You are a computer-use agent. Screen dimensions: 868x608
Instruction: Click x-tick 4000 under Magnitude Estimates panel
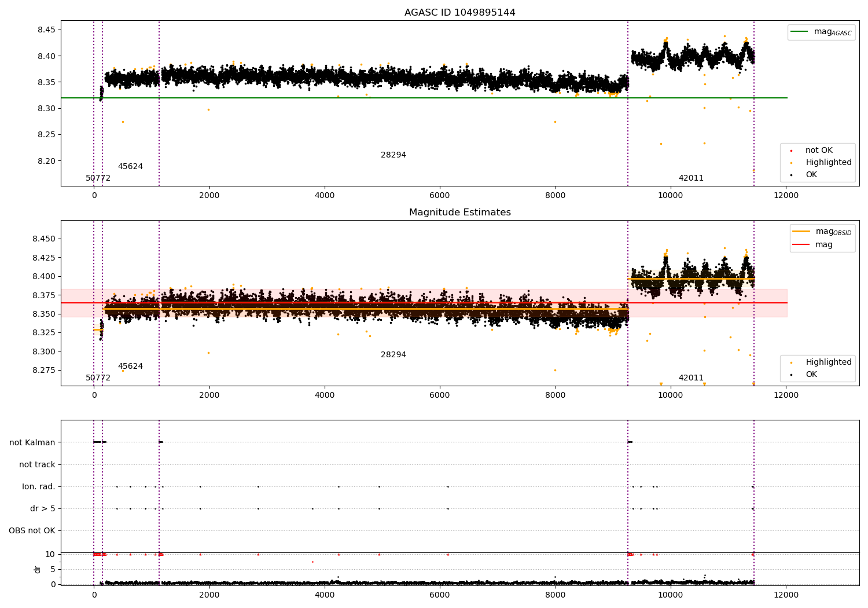point(324,395)
